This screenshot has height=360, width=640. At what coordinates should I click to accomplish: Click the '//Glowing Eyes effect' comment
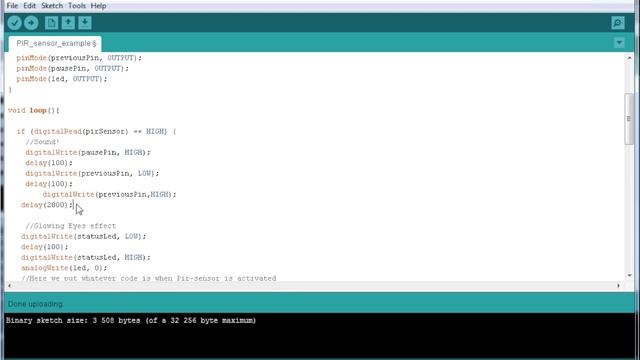[x=71, y=226]
